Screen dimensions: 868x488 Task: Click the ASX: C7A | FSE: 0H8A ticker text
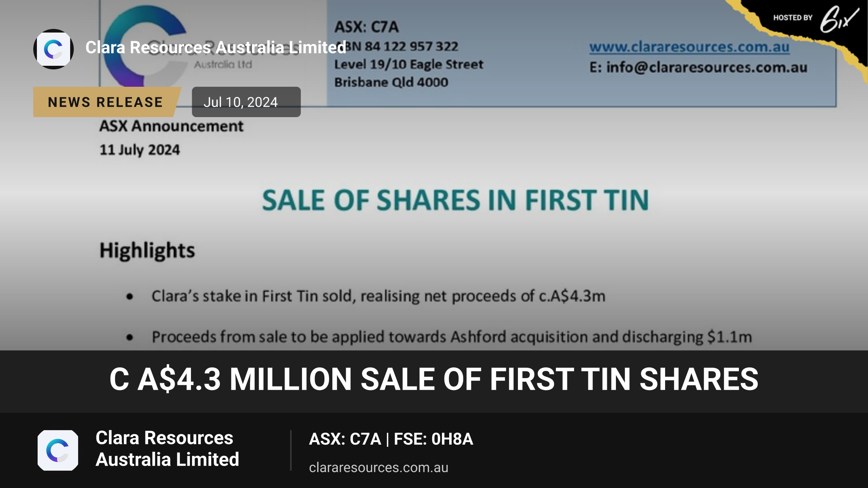(391, 439)
